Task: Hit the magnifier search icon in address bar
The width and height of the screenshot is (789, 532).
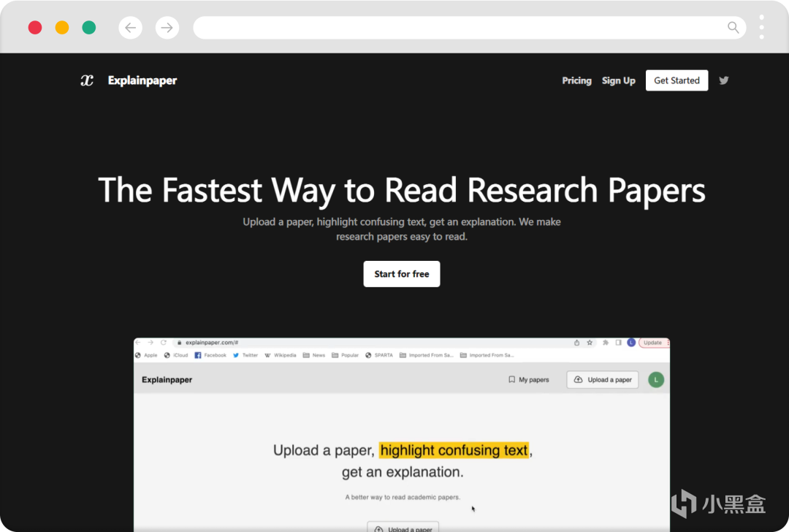Action: pyautogui.click(x=733, y=28)
